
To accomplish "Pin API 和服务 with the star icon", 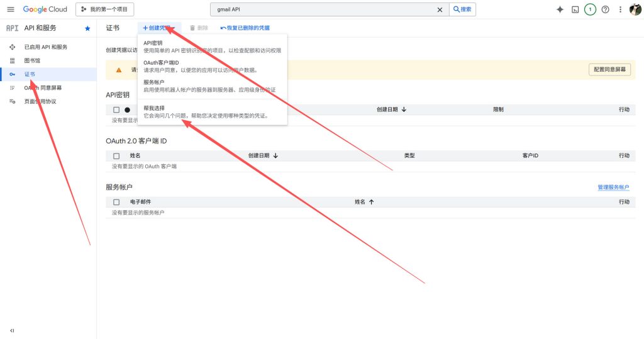I will 87,28.
